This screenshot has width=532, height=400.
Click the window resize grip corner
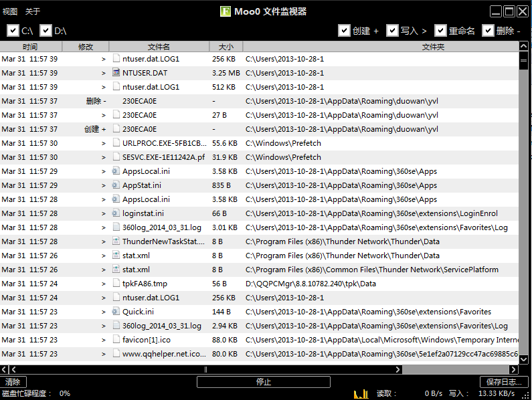pos(527,395)
